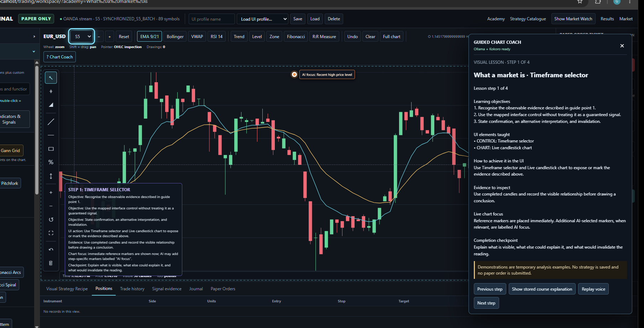
Task: Click Show stored course explanation
Action: coord(542,289)
